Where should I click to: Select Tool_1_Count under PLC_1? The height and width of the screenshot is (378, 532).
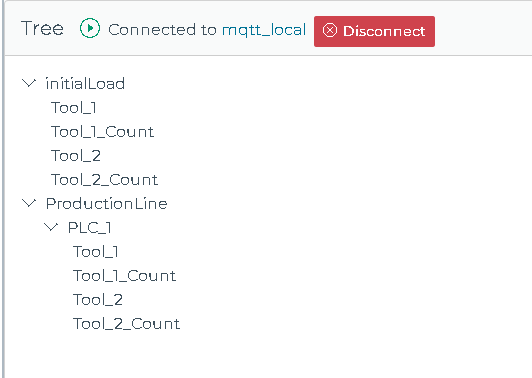125,276
